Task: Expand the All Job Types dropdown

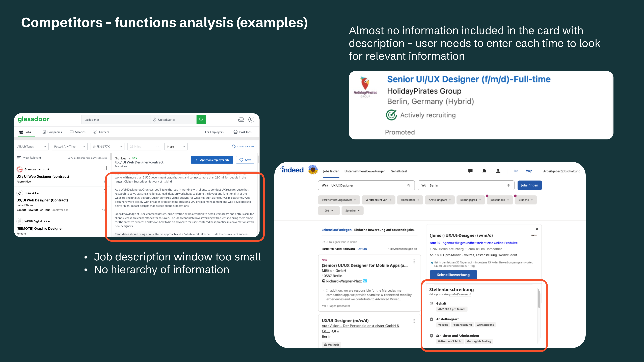Action: coord(32,147)
